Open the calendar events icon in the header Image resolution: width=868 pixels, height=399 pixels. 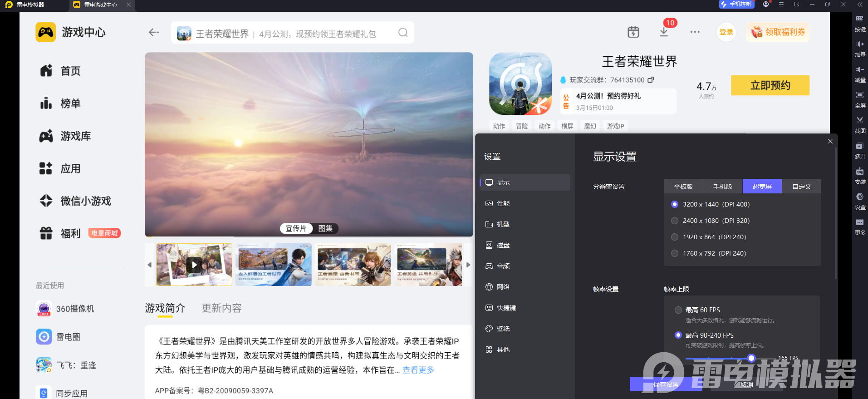click(633, 32)
